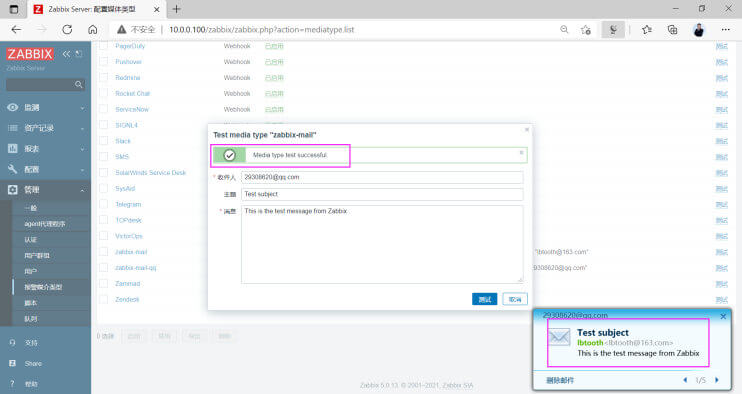Click the 测试 link on the Pushover row
The width and height of the screenshot is (742, 394).
(722, 62)
